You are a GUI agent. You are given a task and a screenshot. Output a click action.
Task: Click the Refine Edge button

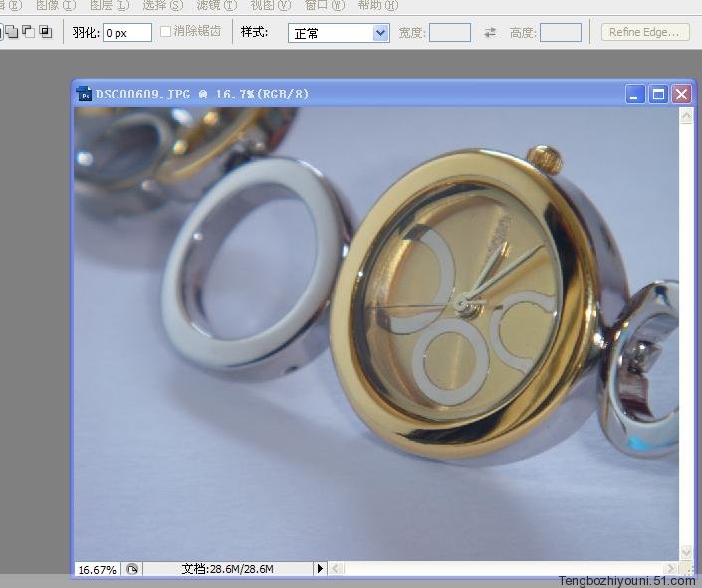click(x=644, y=32)
